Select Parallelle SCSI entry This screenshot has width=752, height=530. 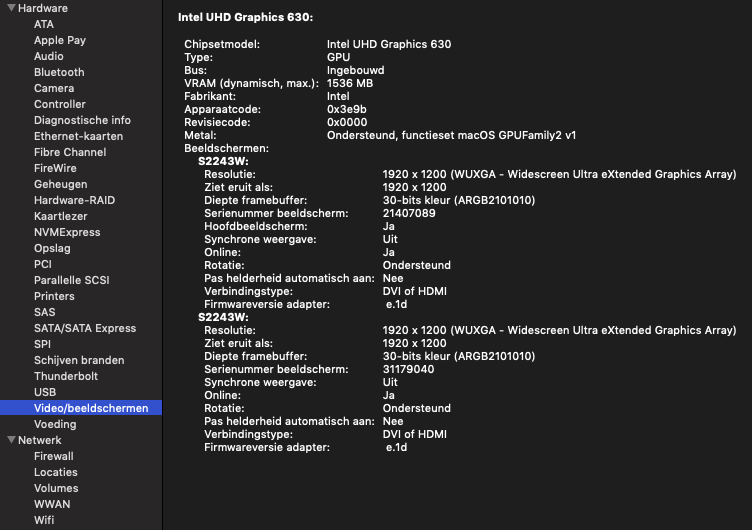pyautogui.click(x=71, y=280)
